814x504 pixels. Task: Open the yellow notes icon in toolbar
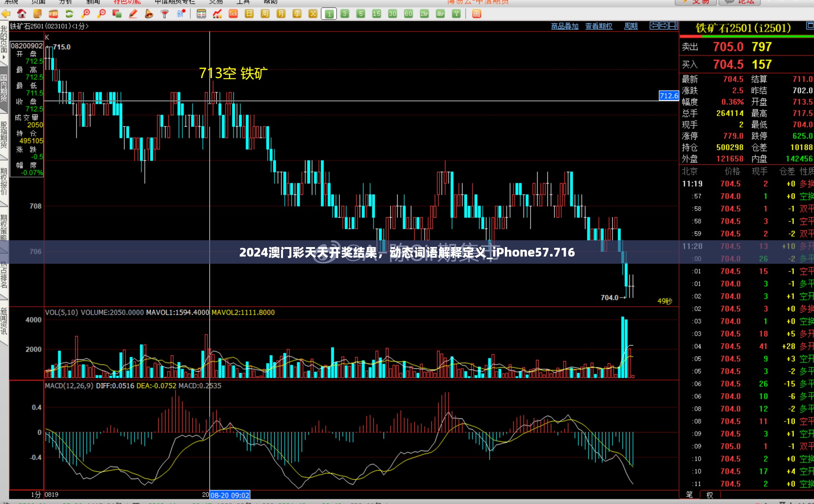(x=38, y=14)
